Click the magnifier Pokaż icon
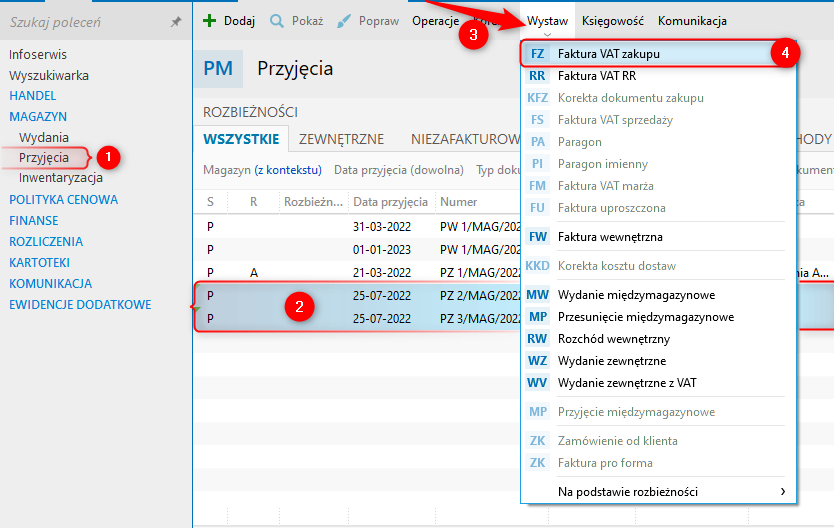The height and width of the screenshot is (528, 834). [x=277, y=21]
